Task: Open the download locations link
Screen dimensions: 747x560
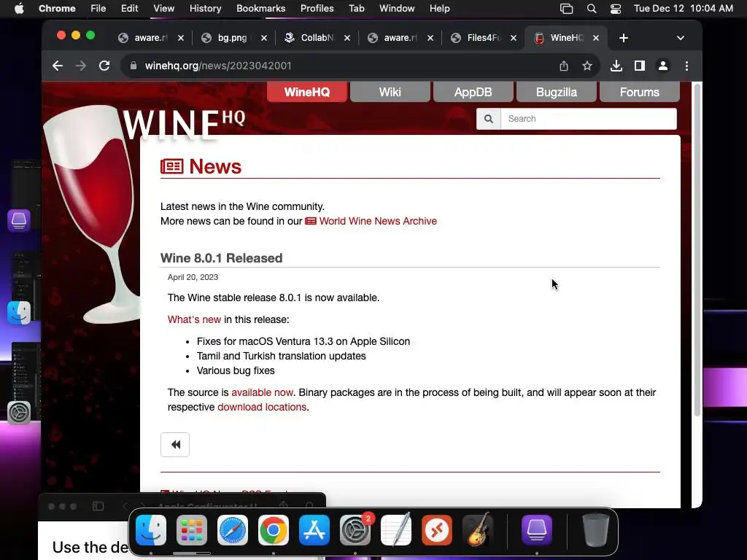Action: click(x=262, y=407)
